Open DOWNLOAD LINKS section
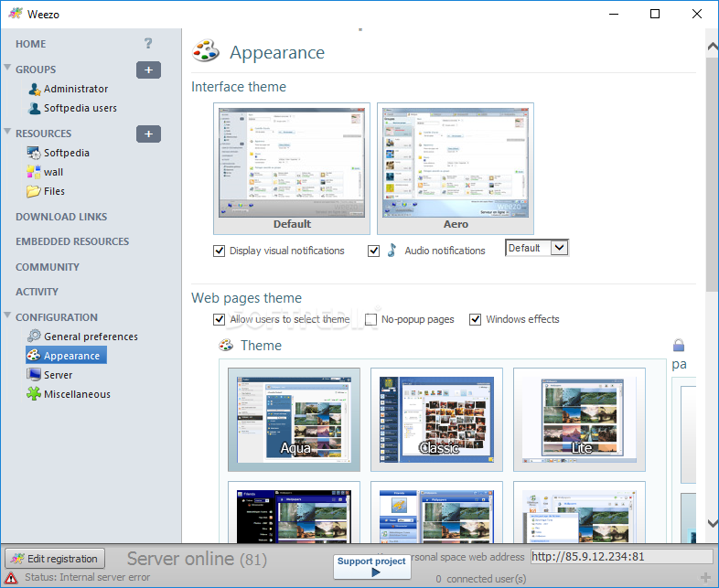Image resolution: width=719 pixels, height=588 pixels. click(61, 217)
